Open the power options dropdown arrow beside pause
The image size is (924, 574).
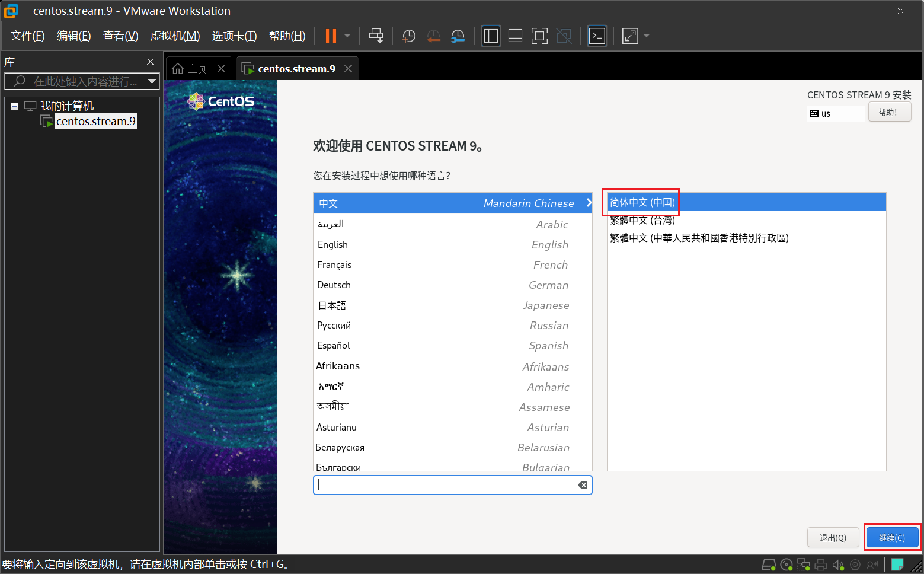click(347, 36)
